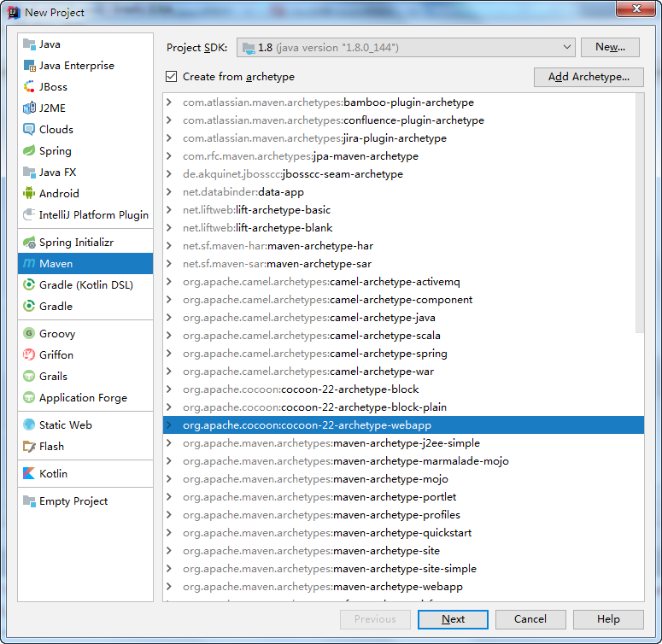Expand maven-archetype-webapp node
Screen dimensions: 662x644
click(x=169, y=587)
